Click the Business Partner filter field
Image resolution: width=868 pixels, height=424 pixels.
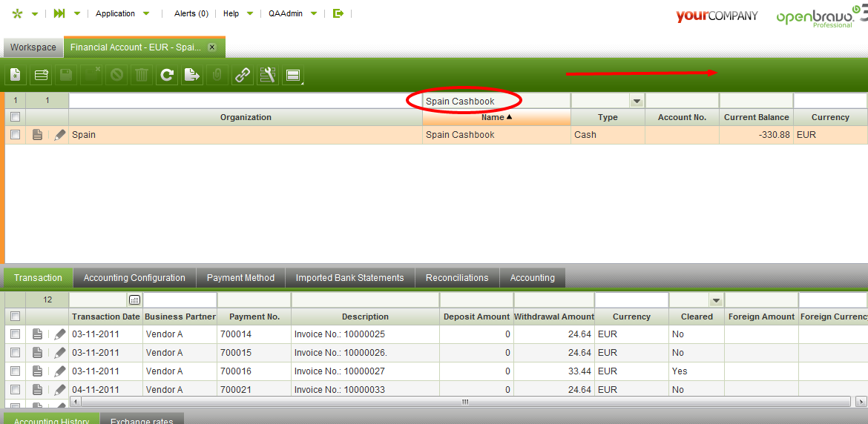click(x=180, y=300)
